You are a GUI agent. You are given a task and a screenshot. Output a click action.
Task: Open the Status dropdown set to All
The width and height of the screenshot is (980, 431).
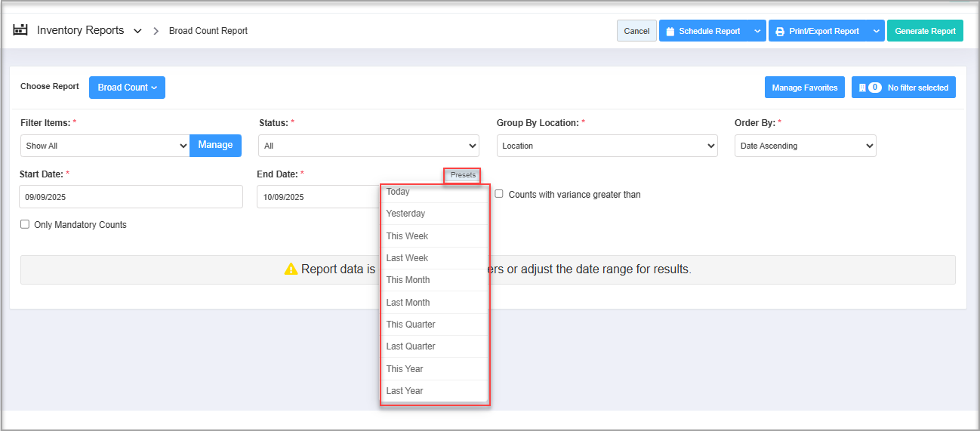[x=368, y=146]
